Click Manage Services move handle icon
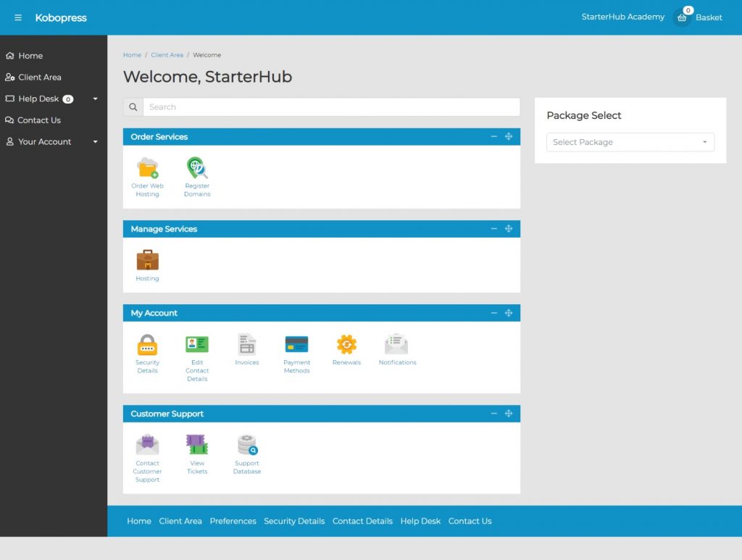The width and height of the screenshot is (742, 560). pyautogui.click(x=509, y=229)
